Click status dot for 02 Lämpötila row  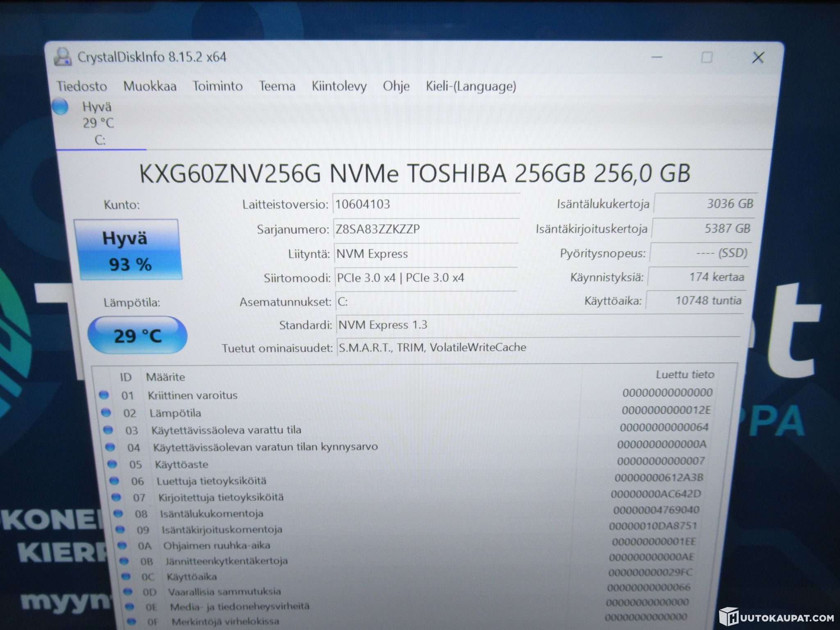[x=106, y=412]
